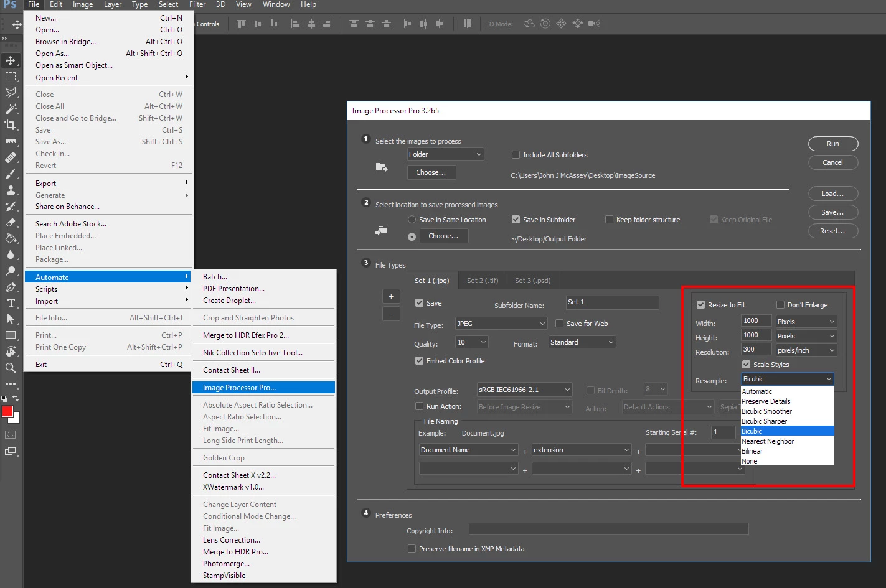
Task: Open the Edit Toolbar ellipsis
Action: click(11, 384)
